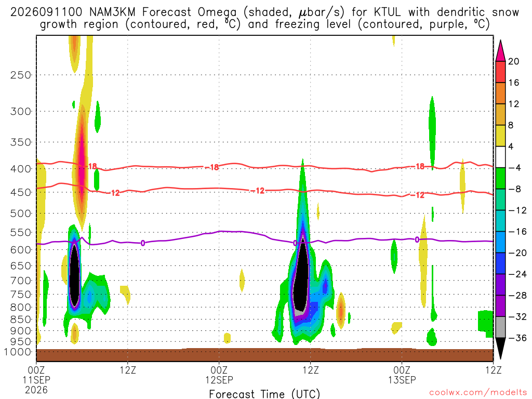The height and width of the screenshot is (399, 532).
Task: Click the magenta colorbar top arrow
Action: [500, 50]
